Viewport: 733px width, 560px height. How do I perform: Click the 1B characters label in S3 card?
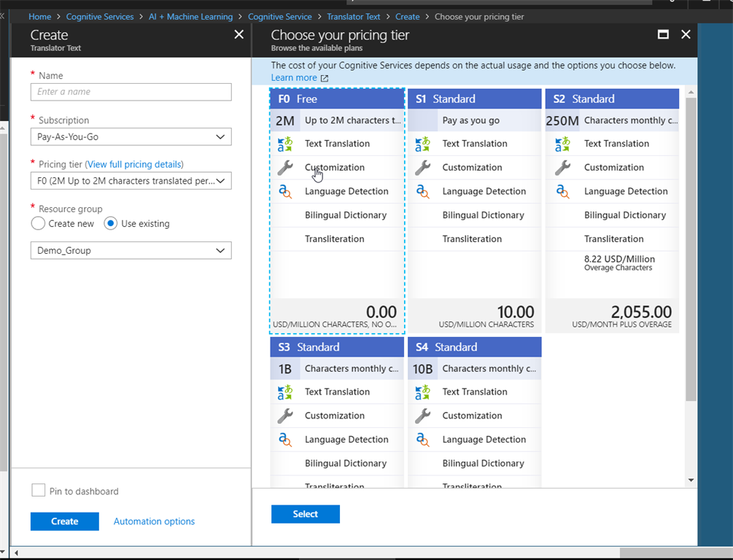[x=284, y=369]
